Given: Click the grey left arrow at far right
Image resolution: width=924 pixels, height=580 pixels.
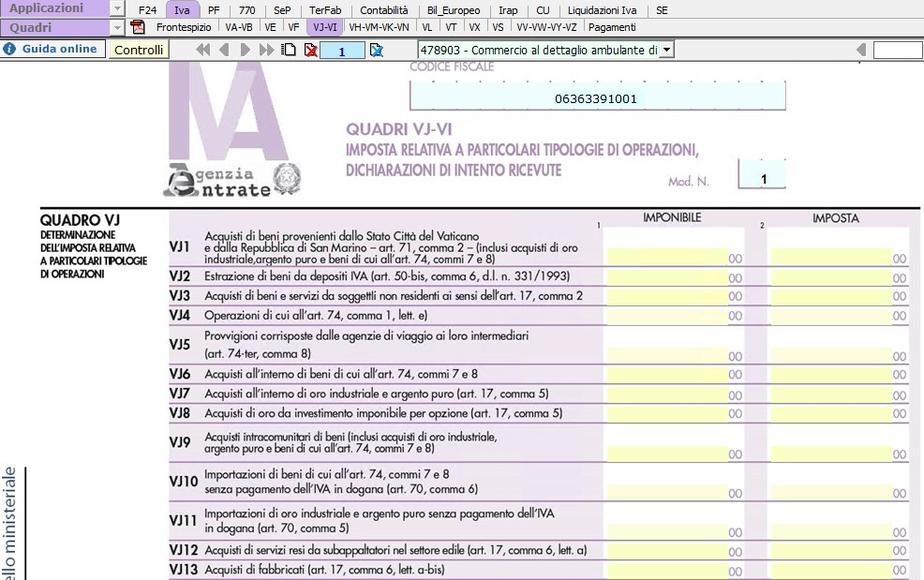Looking at the screenshot, I should pos(861,50).
